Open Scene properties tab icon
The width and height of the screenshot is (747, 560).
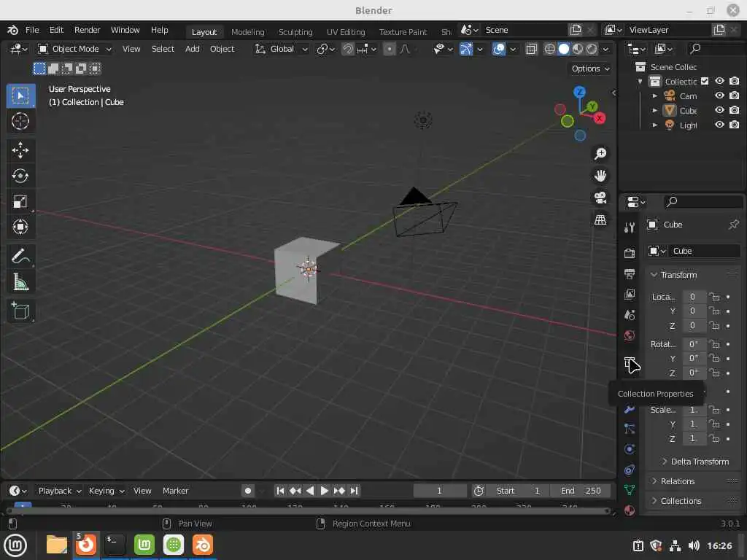(x=630, y=315)
